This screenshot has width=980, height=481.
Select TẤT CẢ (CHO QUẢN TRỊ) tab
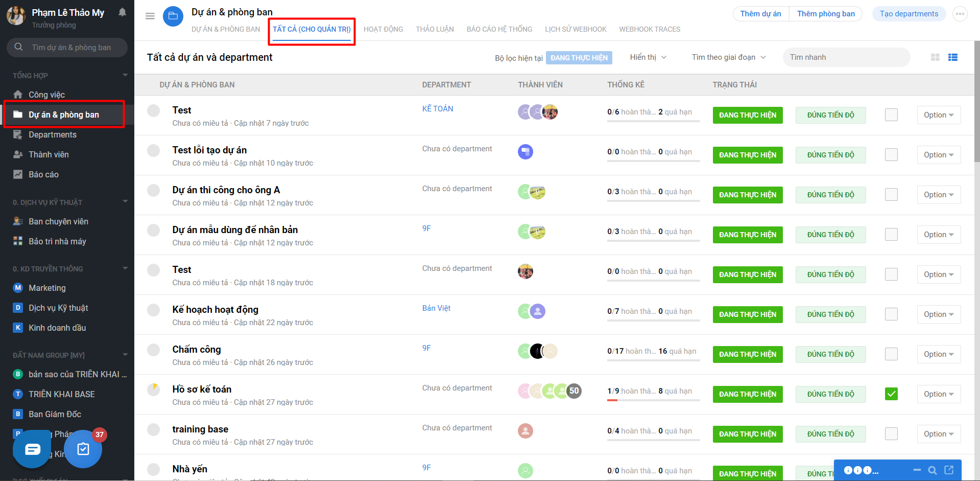(312, 29)
